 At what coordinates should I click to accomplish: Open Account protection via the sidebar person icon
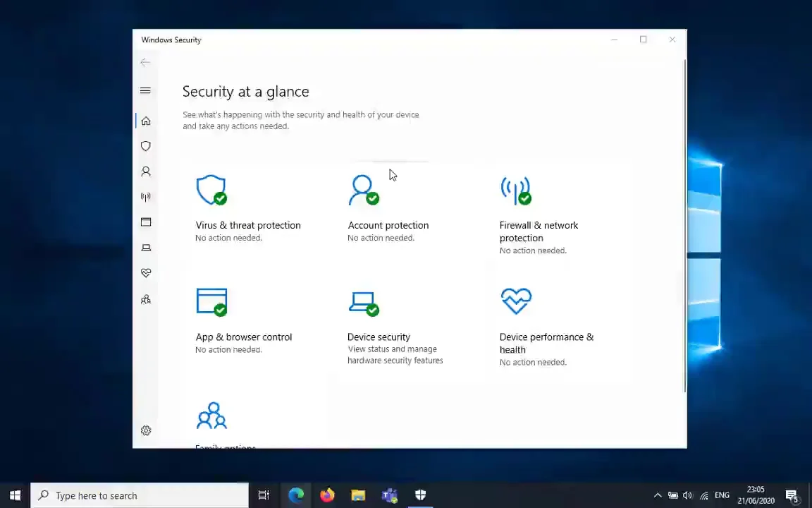click(145, 171)
